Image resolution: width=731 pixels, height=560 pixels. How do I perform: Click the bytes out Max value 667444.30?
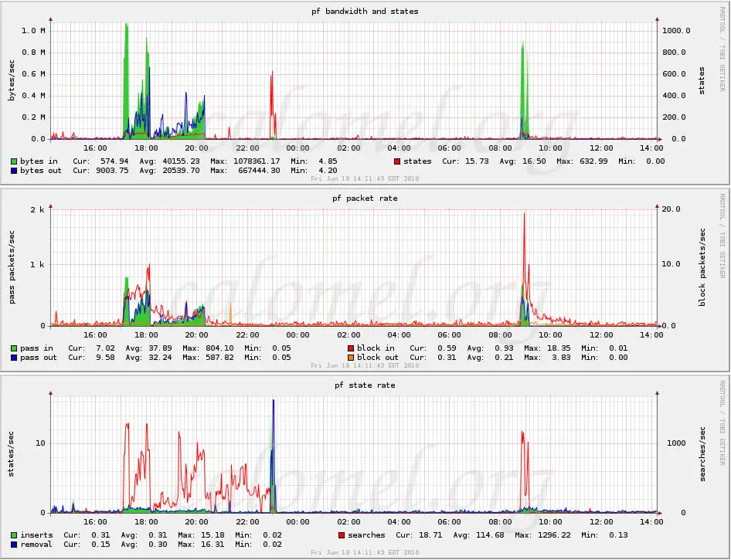259,171
